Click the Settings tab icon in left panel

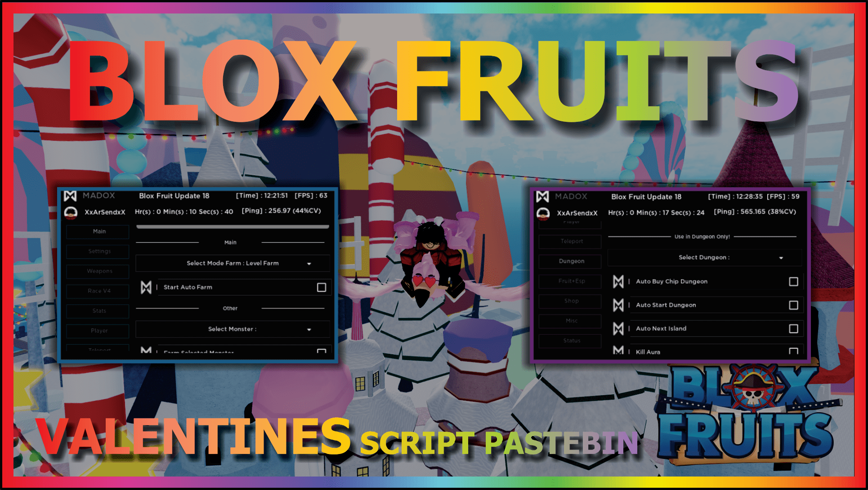[x=98, y=251]
